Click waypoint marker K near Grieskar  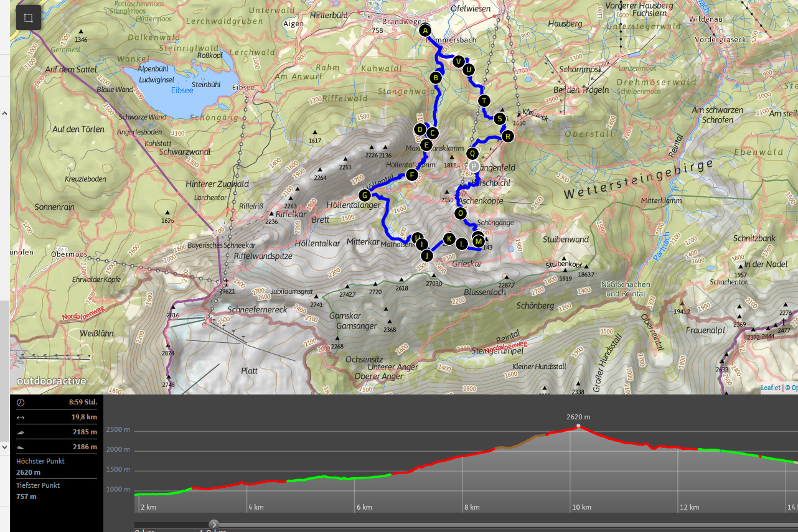click(449, 238)
